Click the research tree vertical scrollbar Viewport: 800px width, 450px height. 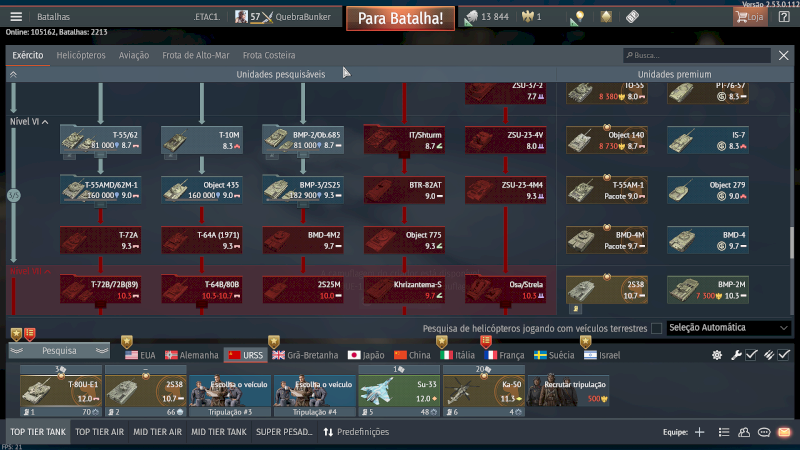tap(792, 243)
